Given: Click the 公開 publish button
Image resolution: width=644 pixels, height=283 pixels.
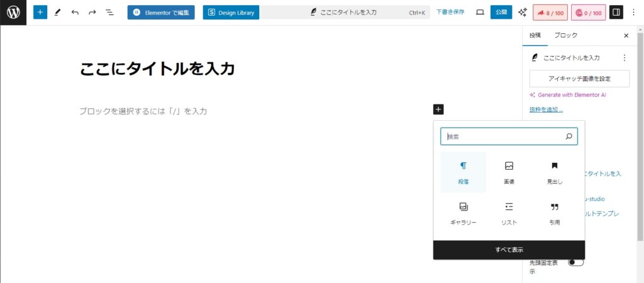Looking at the screenshot, I should click(501, 12).
